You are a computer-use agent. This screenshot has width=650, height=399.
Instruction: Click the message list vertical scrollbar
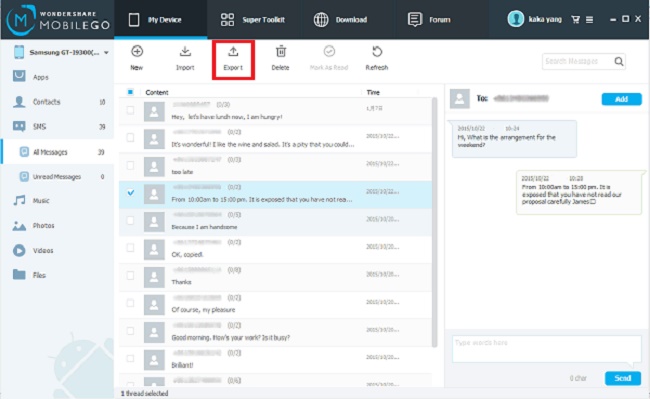[434, 222]
